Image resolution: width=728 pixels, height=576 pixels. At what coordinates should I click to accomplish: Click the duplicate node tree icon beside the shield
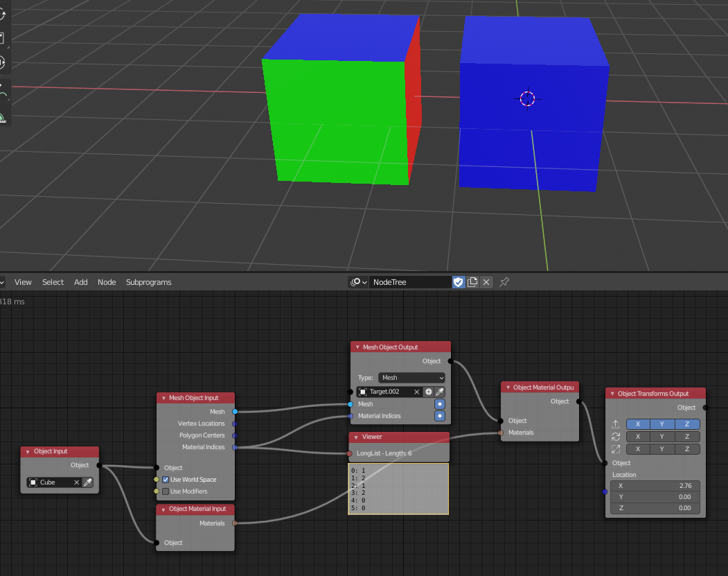[472, 282]
